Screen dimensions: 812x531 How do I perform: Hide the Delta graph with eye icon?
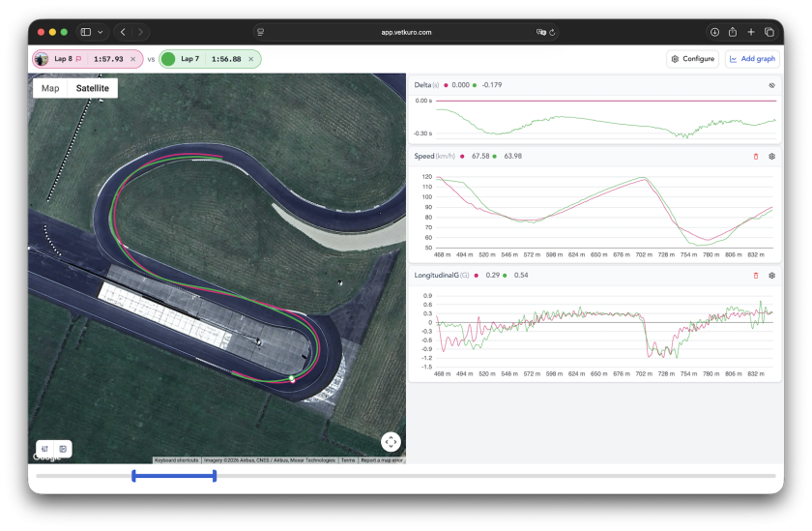tap(771, 85)
